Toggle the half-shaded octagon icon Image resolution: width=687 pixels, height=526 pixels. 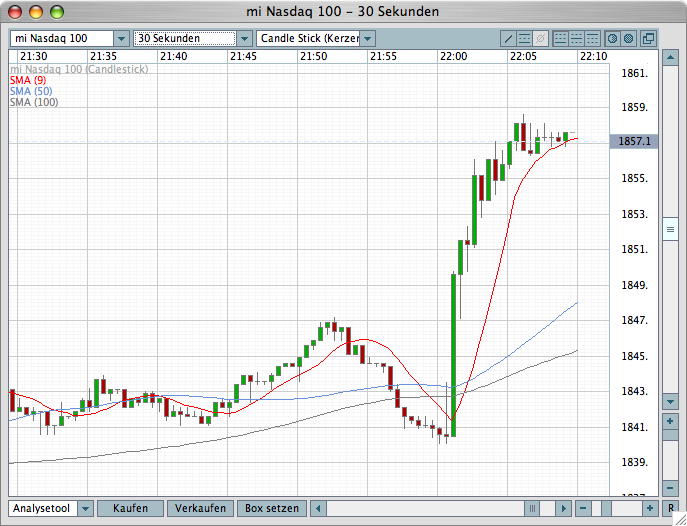pos(613,39)
